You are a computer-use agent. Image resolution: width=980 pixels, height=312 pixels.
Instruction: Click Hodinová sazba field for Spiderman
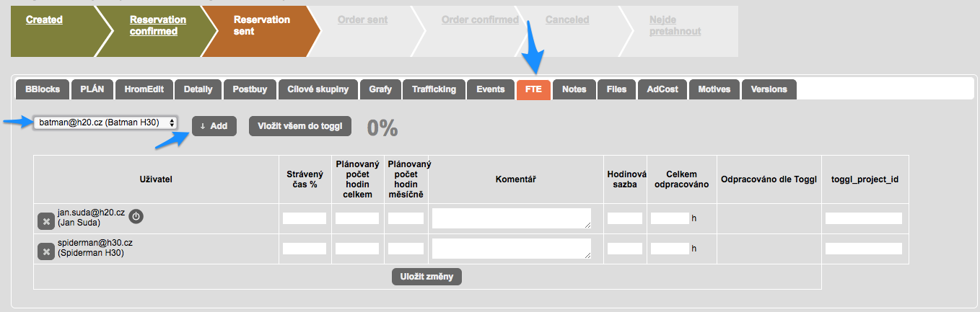pyautogui.click(x=624, y=249)
